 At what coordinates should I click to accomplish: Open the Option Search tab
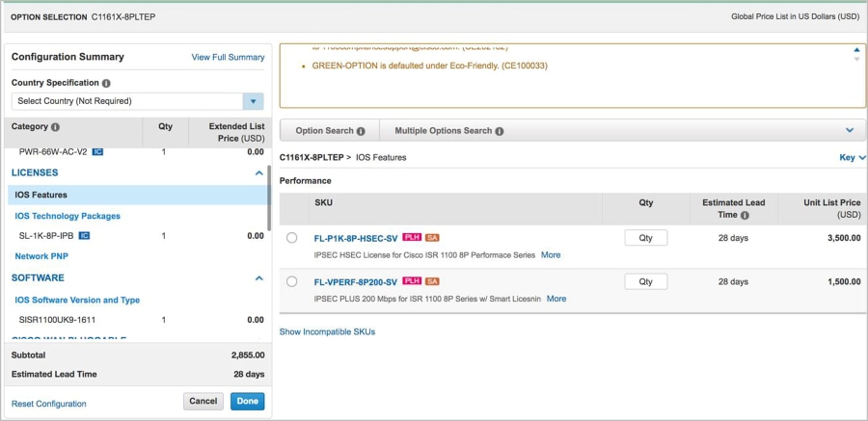330,131
